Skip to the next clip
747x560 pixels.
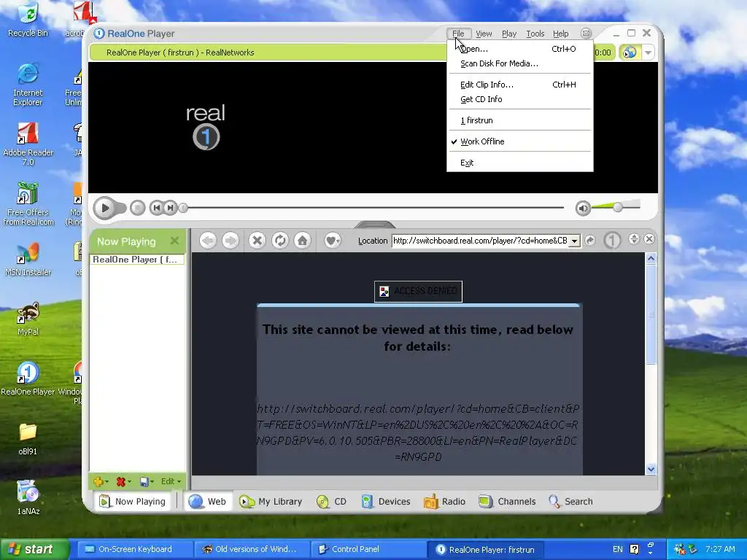(170, 208)
